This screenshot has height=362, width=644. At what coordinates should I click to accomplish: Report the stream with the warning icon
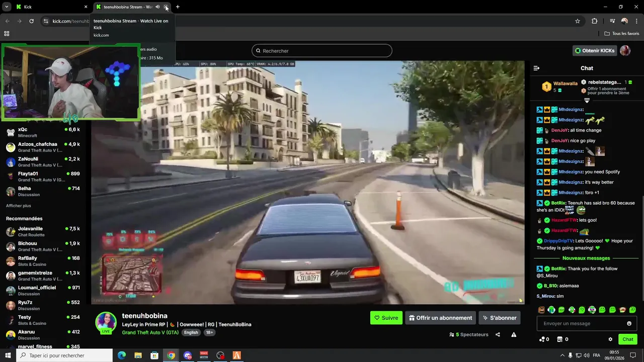[514, 334]
